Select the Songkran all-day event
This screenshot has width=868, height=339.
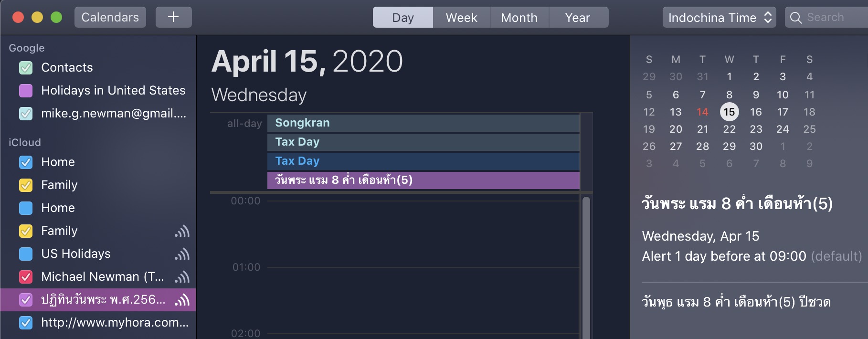point(423,123)
